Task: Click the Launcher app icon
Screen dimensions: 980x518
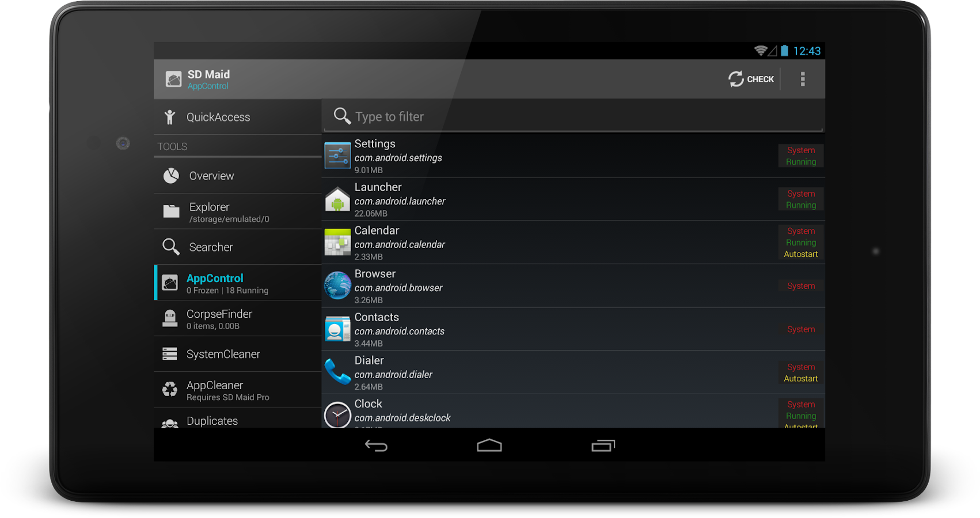Action: [x=337, y=199]
